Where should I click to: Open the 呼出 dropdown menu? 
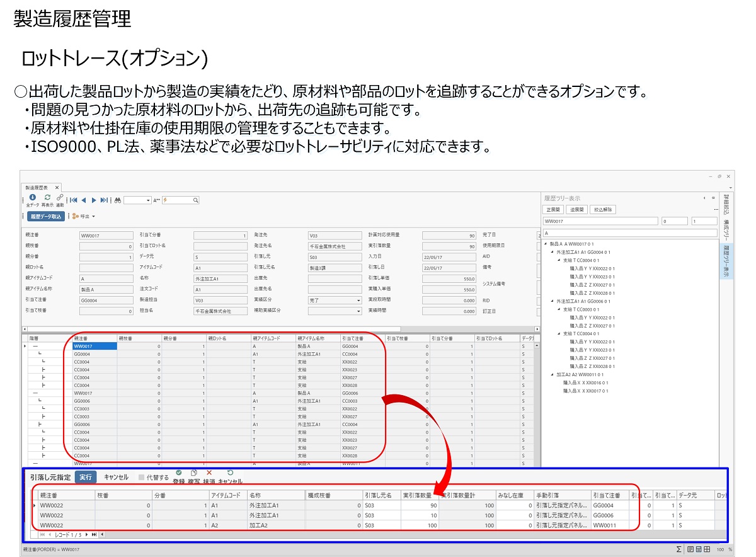point(93,216)
